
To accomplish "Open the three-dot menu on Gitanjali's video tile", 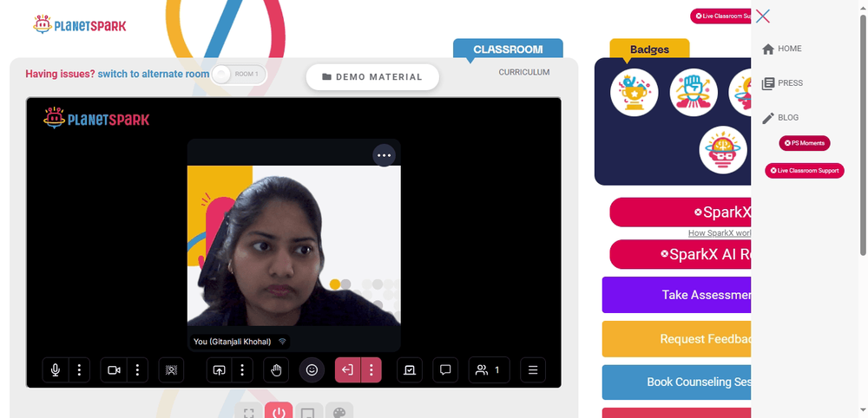I will 385,155.
